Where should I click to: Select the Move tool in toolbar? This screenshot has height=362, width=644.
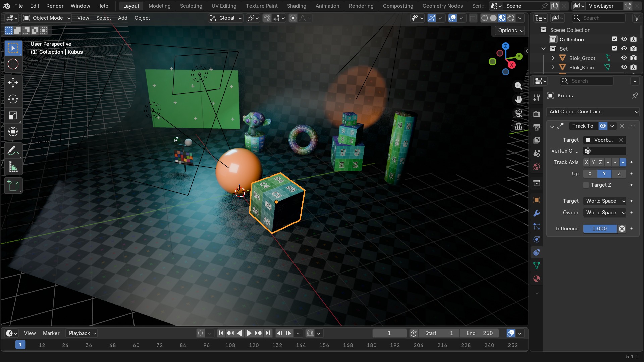(x=13, y=83)
